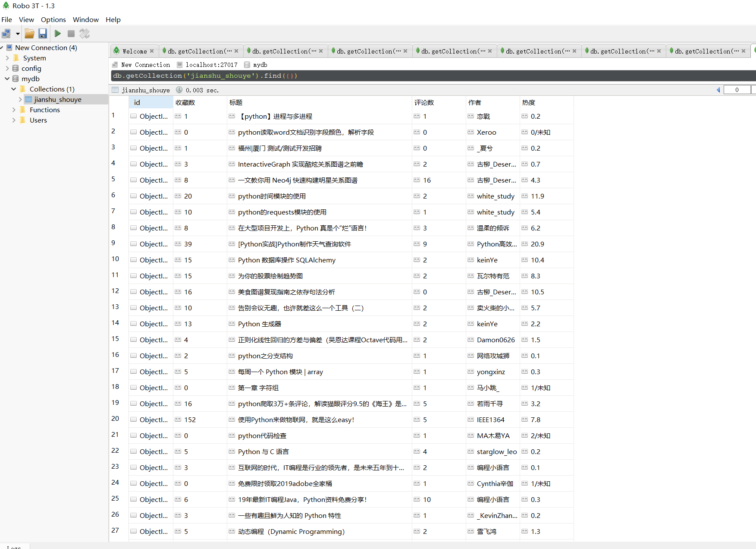The height and width of the screenshot is (549, 756).
Task: Expand the Functions folder
Action: [x=14, y=110]
